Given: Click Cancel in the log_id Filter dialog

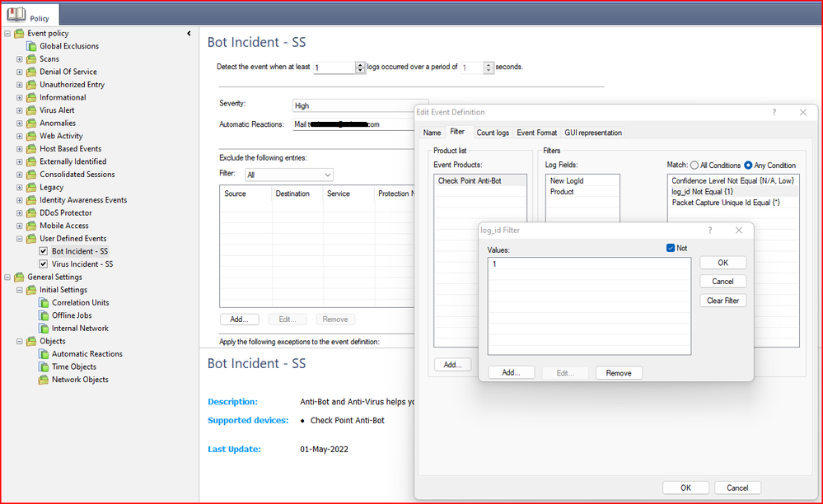Looking at the screenshot, I should coord(722,282).
